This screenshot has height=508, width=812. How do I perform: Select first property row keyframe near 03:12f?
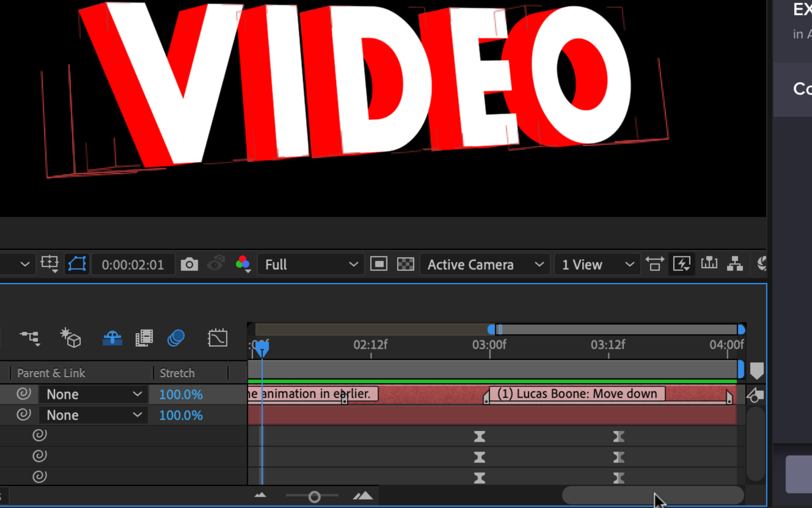click(x=618, y=437)
